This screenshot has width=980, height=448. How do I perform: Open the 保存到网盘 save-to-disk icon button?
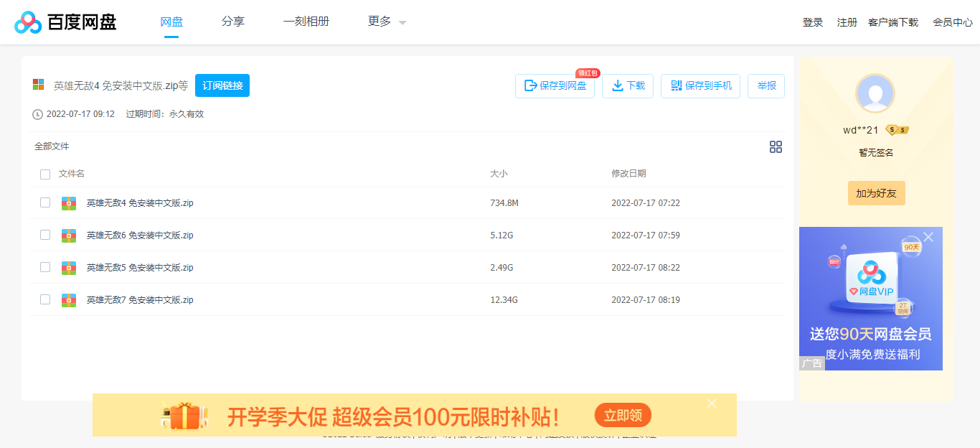pyautogui.click(x=527, y=85)
